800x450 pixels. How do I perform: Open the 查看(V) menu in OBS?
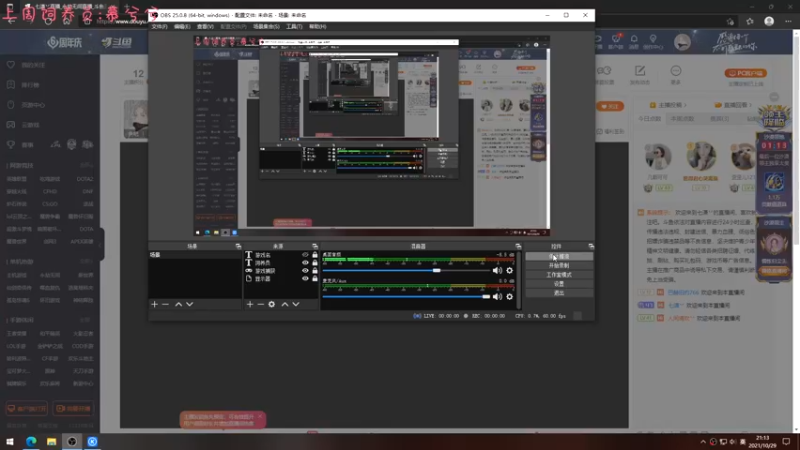point(205,27)
